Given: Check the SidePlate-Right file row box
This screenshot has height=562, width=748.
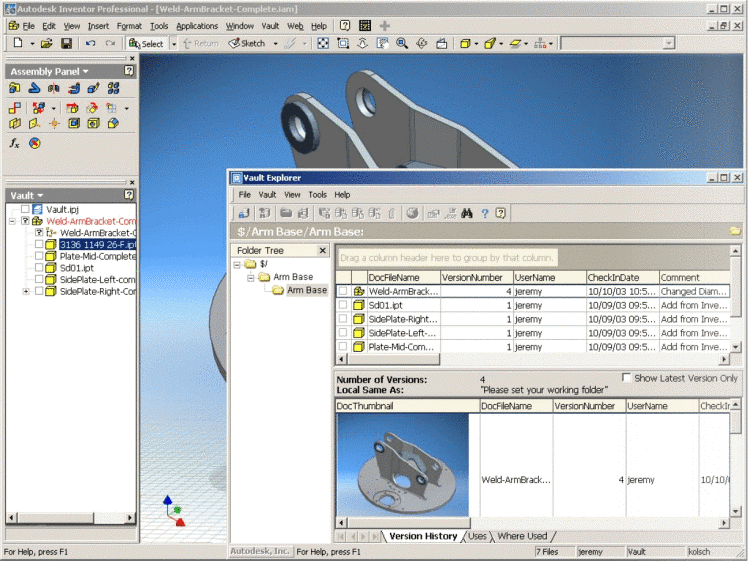Looking at the screenshot, I should tap(343, 318).
